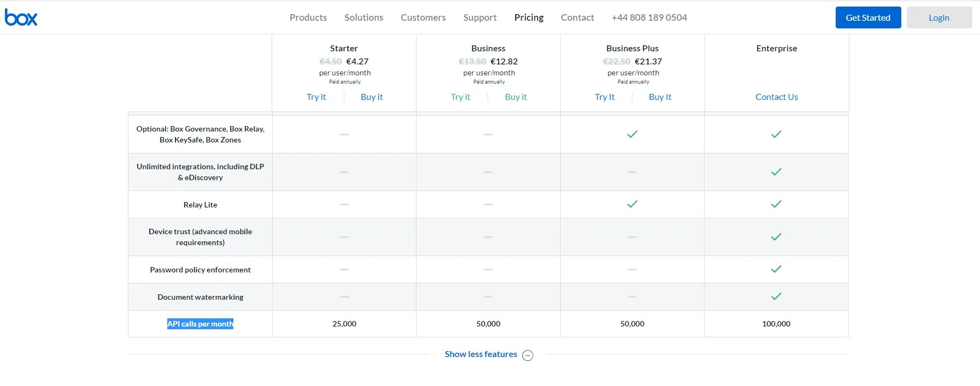The width and height of the screenshot is (980, 386).
Task: Click the Document watermarking row label
Action: click(201, 297)
